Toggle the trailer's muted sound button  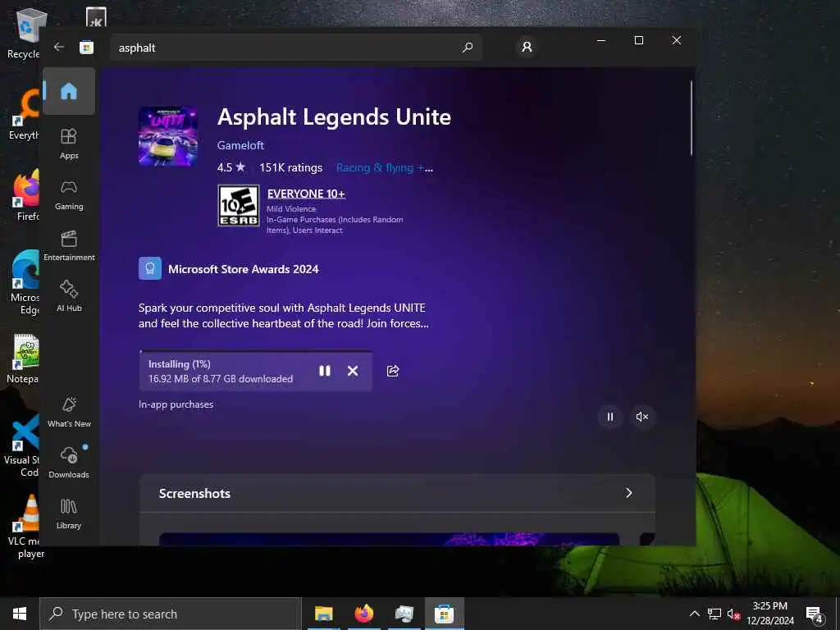pyautogui.click(x=641, y=417)
